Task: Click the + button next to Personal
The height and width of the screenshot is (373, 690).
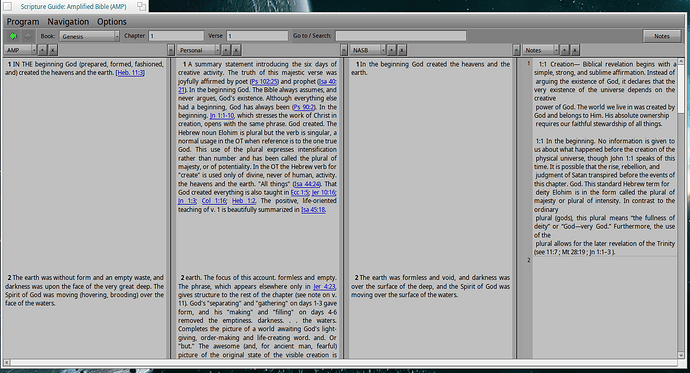Action: 226,50
